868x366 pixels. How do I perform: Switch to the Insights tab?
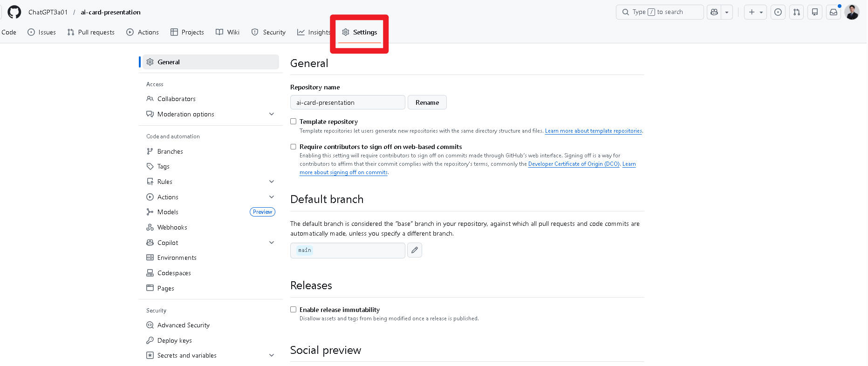314,32
